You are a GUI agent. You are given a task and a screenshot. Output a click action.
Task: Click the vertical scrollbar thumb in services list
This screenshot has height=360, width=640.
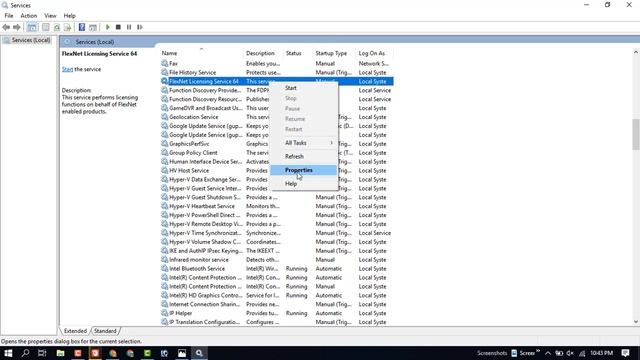click(636, 135)
